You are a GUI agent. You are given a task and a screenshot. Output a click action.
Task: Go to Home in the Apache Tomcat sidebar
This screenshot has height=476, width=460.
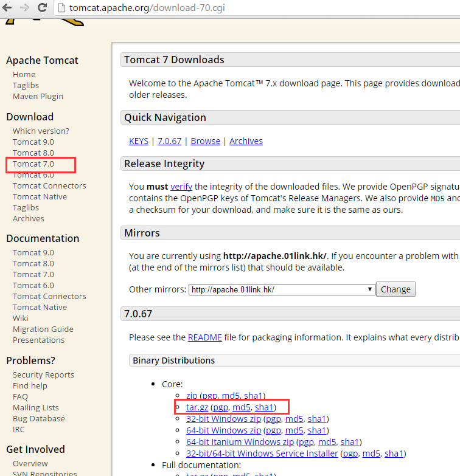[x=24, y=74]
